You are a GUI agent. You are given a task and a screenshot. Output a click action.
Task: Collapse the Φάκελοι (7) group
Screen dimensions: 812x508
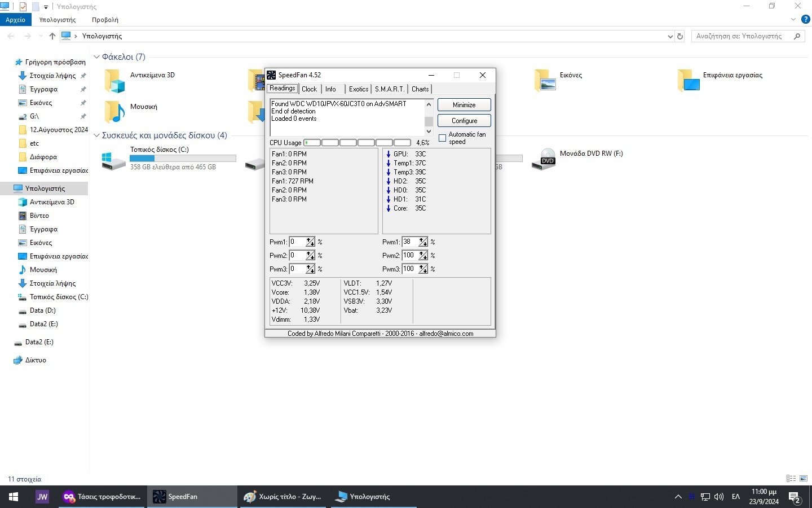coord(96,57)
